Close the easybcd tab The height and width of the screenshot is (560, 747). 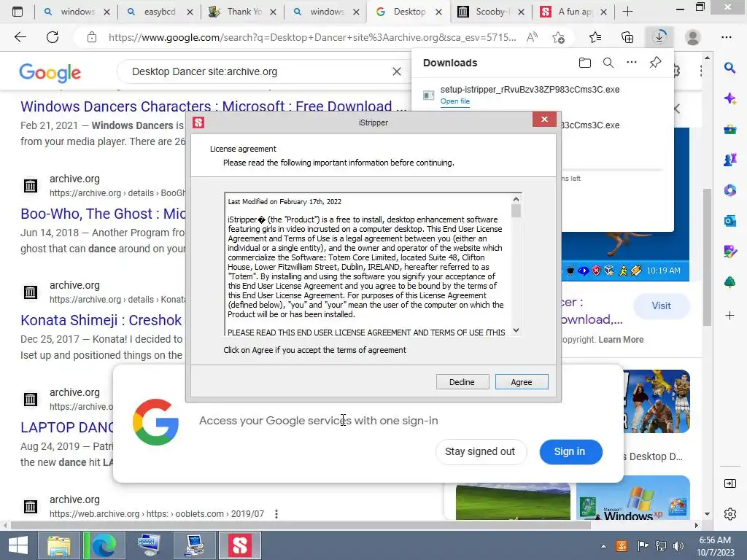pyautogui.click(x=190, y=12)
